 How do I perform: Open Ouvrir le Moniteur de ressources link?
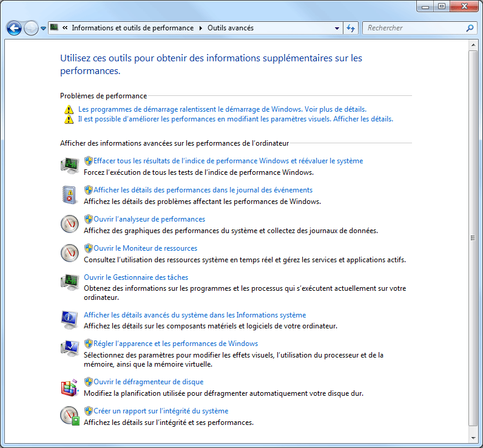(x=146, y=248)
